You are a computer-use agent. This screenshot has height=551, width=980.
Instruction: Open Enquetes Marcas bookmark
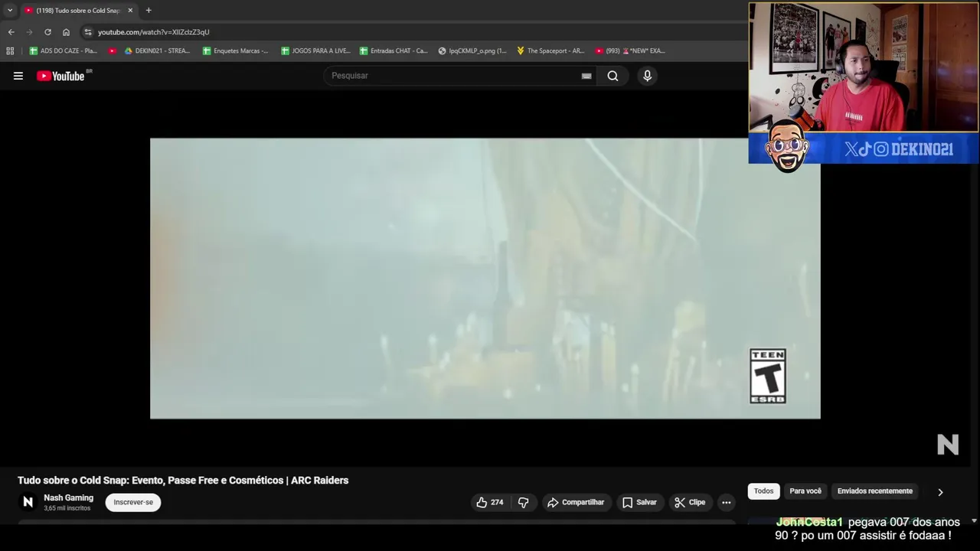(x=236, y=51)
